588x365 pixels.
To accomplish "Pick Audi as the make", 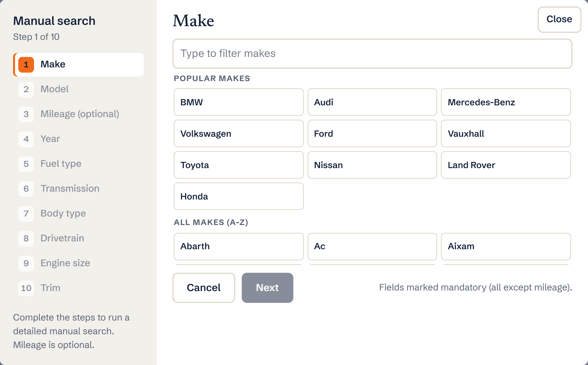I will (x=372, y=102).
